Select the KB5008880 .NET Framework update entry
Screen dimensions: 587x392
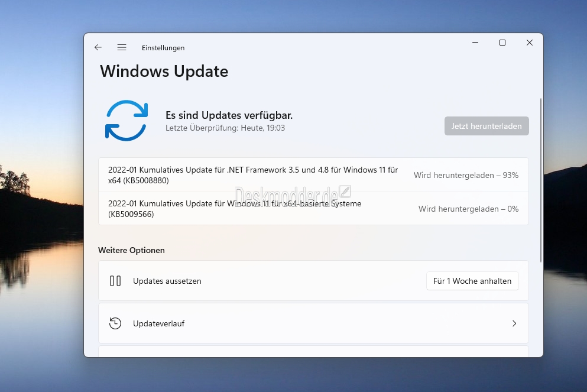[x=313, y=175]
